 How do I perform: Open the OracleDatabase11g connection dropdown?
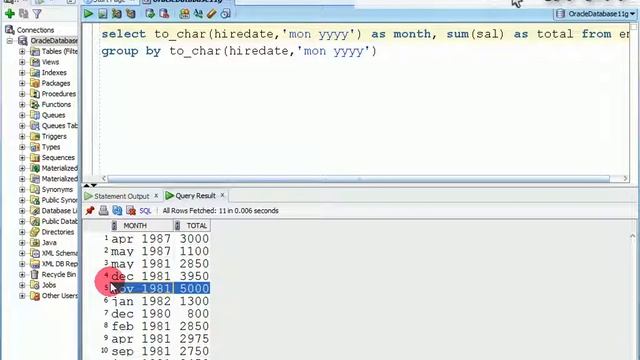coord(595,14)
